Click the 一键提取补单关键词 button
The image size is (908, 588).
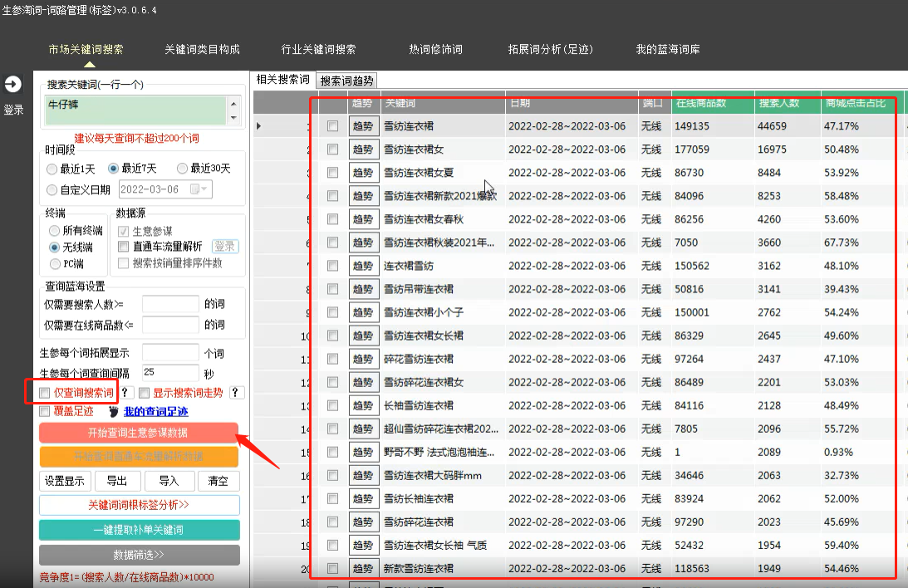click(x=139, y=530)
